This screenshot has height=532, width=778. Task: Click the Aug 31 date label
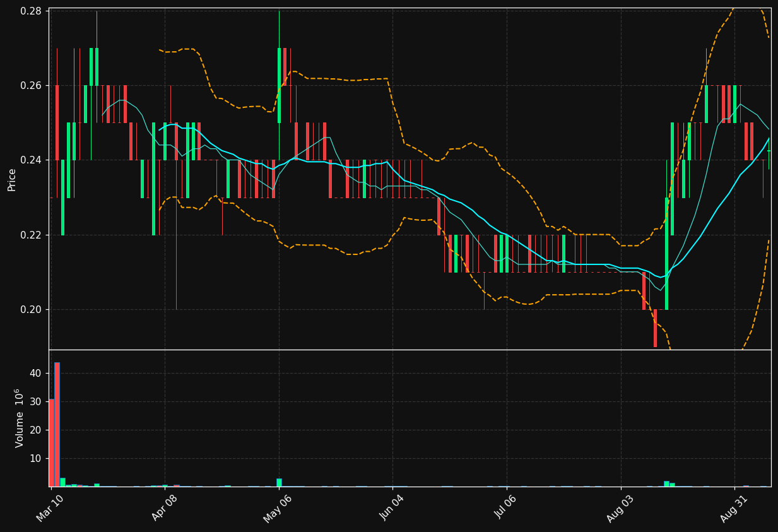[734, 507]
